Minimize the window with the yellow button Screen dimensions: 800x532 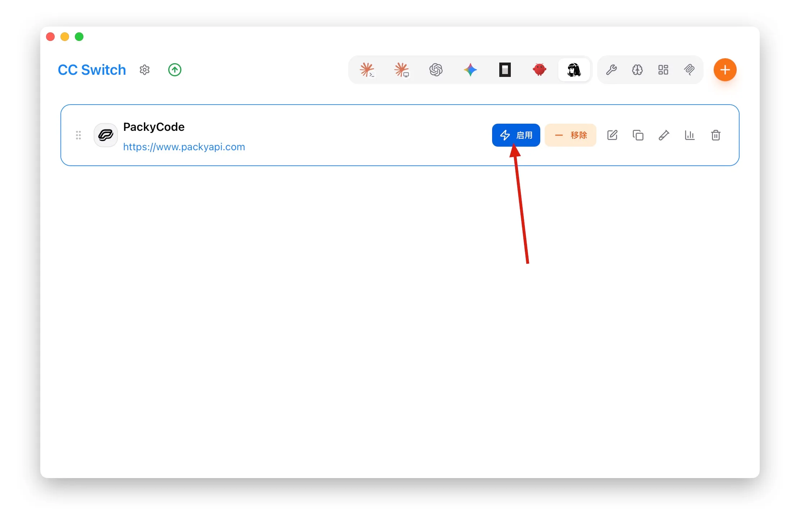click(x=65, y=37)
